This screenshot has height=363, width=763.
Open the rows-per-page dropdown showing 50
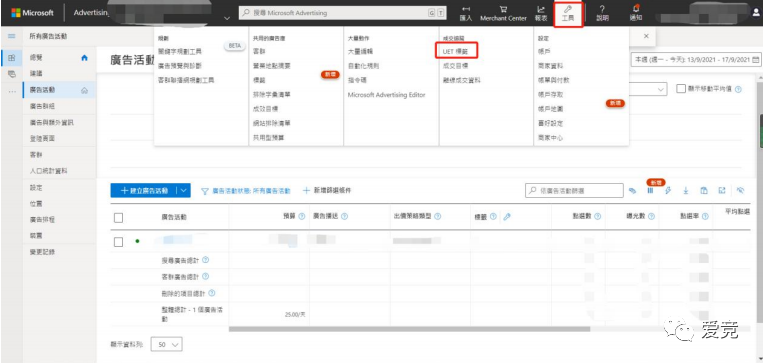tap(166, 344)
